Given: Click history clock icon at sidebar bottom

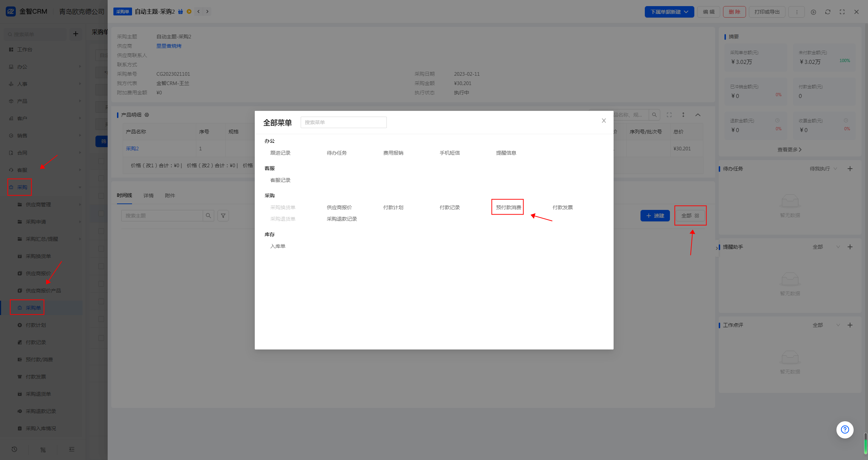Looking at the screenshot, I should (x=14, y=449).
